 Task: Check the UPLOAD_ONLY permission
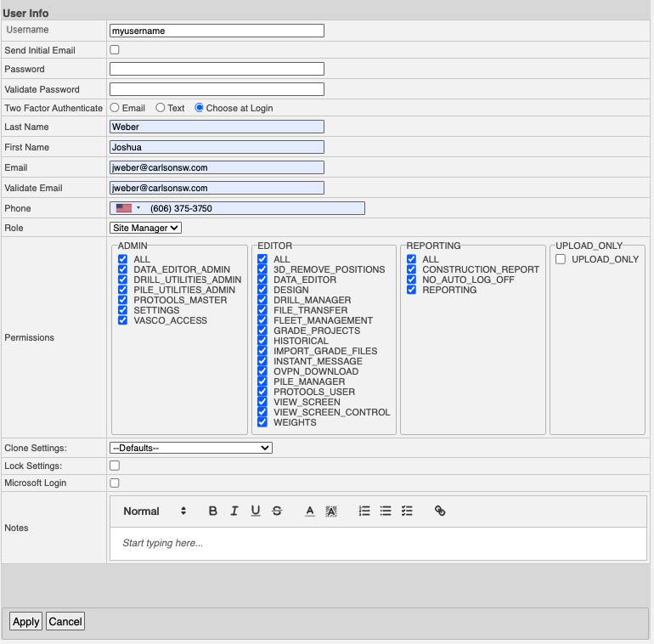pyautogui.click(x=561, y=259)
